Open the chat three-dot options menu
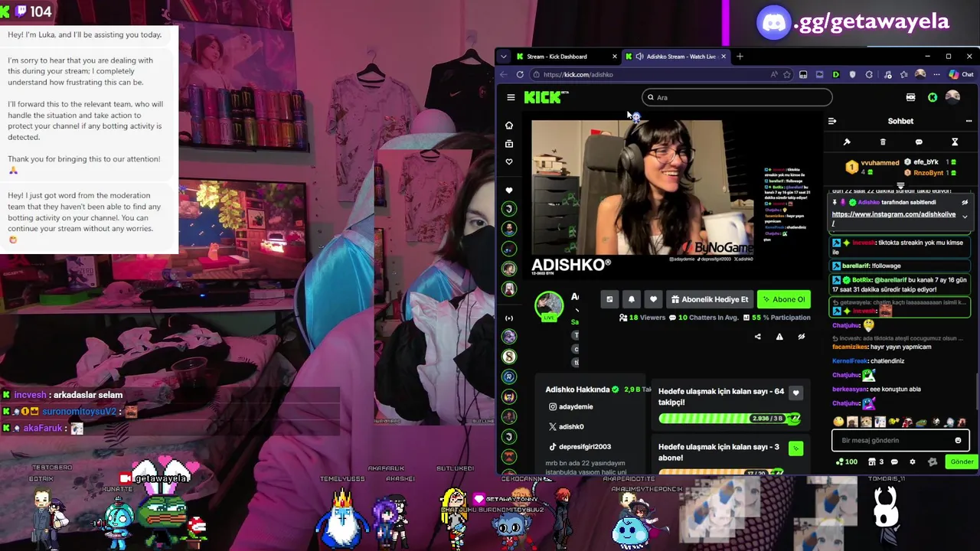 click(969, 121)
